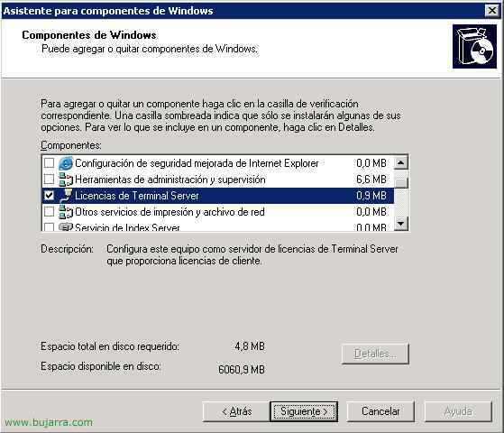504x433 pixels.
Task: Check Herramientas de administración y supervisión
Action: (x=49, y=179)
